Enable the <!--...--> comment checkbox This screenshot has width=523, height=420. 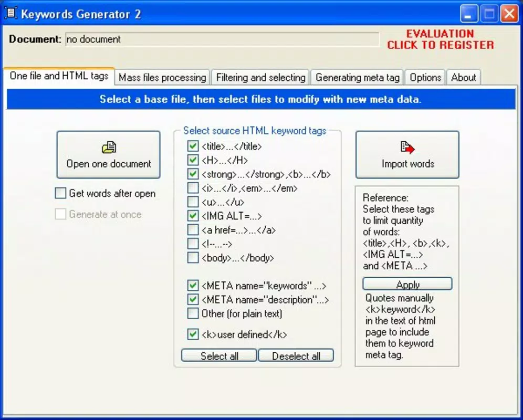[x=193, y=244]
